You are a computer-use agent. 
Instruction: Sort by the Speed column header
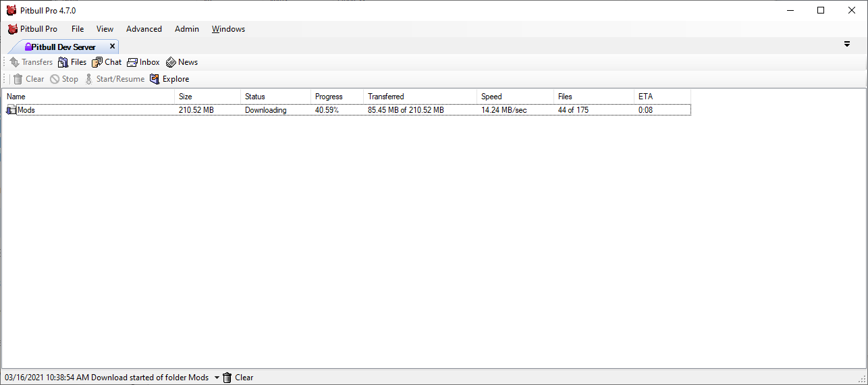515,97
